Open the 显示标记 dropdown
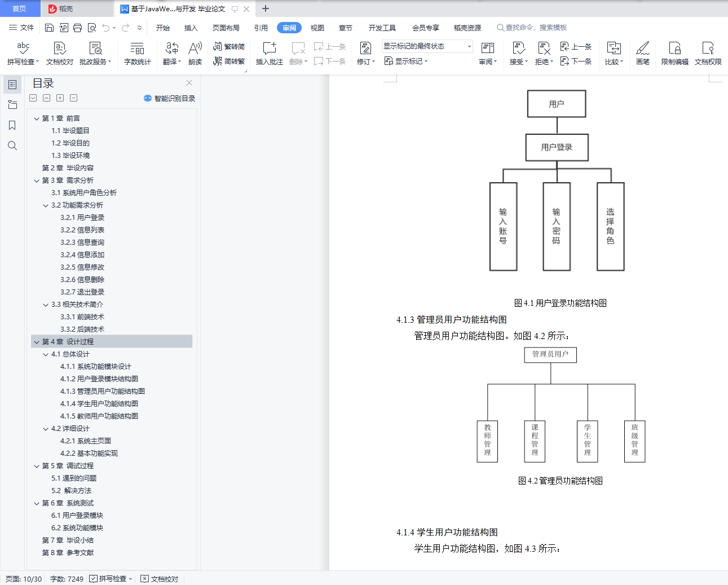The width and height of the screenshot is (728, 585). [406, 61]
